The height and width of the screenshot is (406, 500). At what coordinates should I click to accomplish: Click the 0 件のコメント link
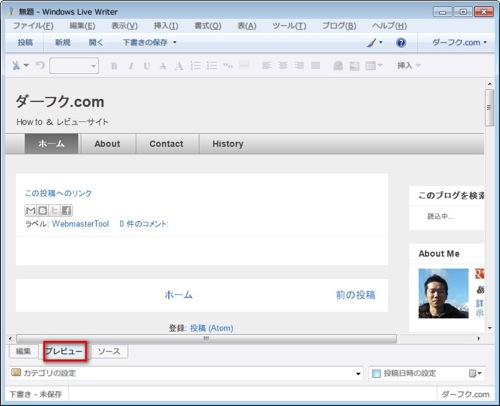coord(144,224)
